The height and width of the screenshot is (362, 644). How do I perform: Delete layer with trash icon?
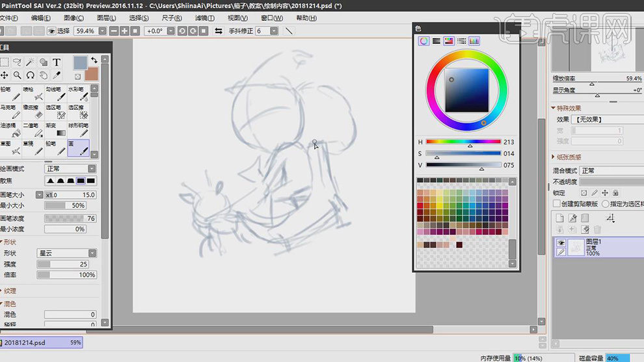point(598,229)
